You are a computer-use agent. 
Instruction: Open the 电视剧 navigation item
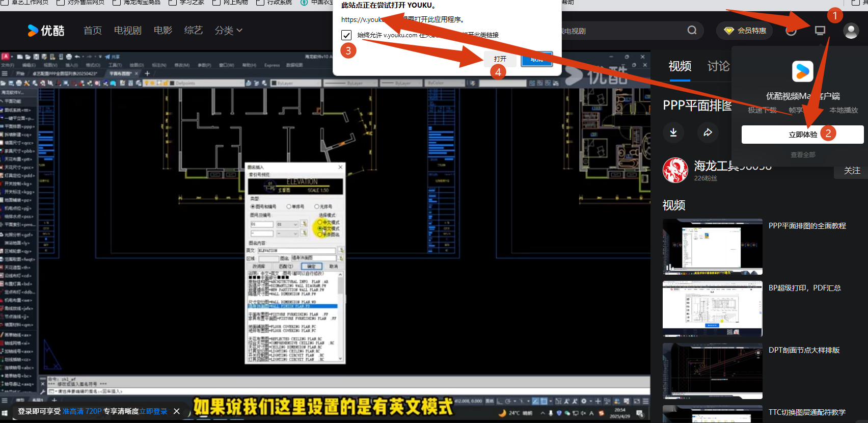[x=128, y=31]
